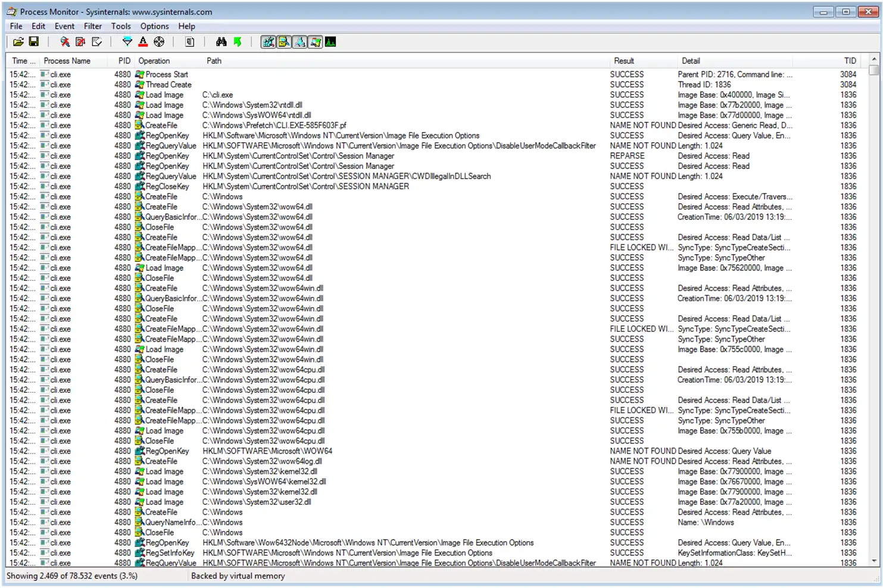The image size is (883, 588).
Task: Select the "Process Start" event text
Action: coord(167,74)
